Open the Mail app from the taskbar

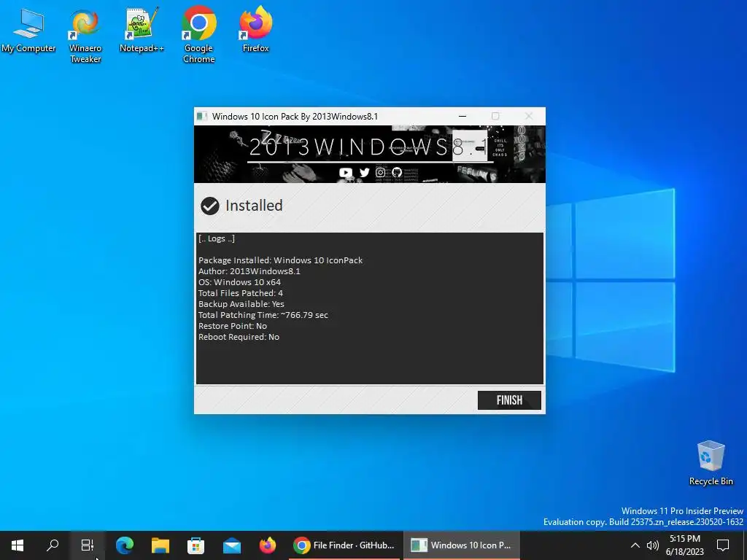[x=232, y=545]
